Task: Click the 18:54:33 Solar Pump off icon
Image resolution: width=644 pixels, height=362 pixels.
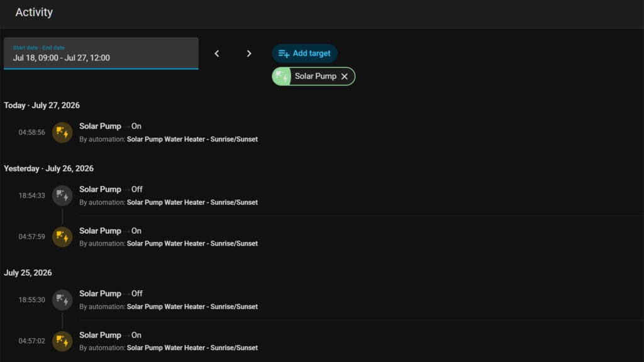Action: 62,195
